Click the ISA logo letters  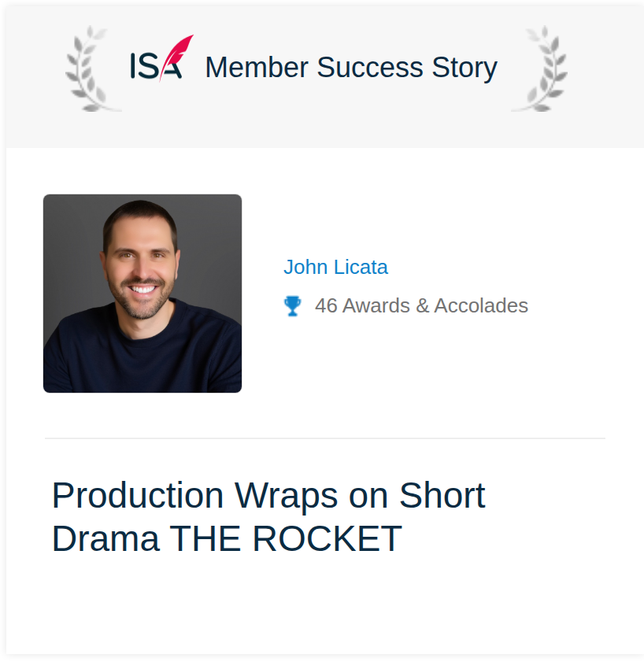point(156,66)
